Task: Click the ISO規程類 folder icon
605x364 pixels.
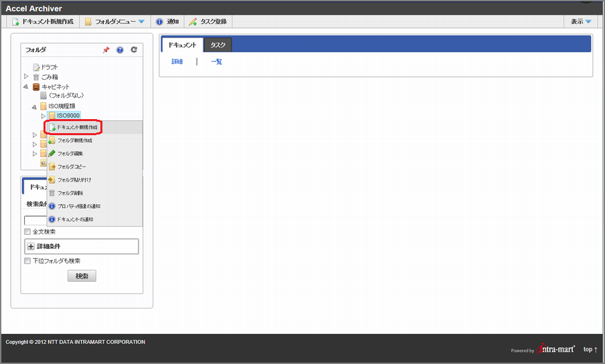Action: point(44,106)
